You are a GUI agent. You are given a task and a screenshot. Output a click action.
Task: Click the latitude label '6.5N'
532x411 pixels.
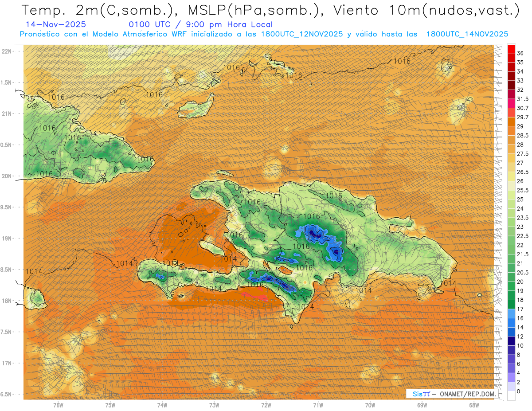point(7,394)
